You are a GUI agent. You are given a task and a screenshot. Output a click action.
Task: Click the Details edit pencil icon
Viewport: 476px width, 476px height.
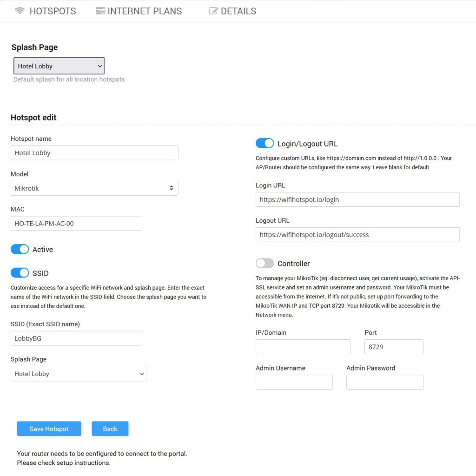(213, 11)
